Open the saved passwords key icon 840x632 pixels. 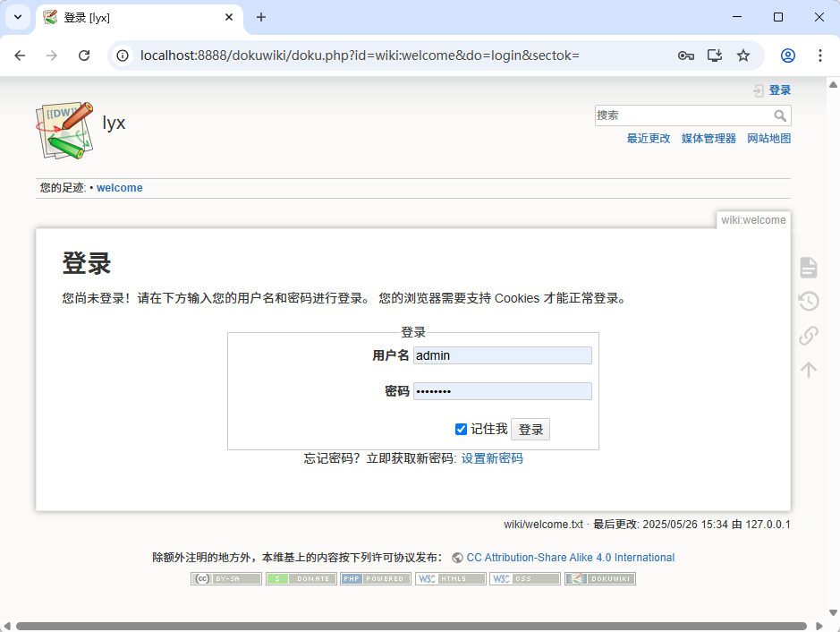click(x=686, y=56)
